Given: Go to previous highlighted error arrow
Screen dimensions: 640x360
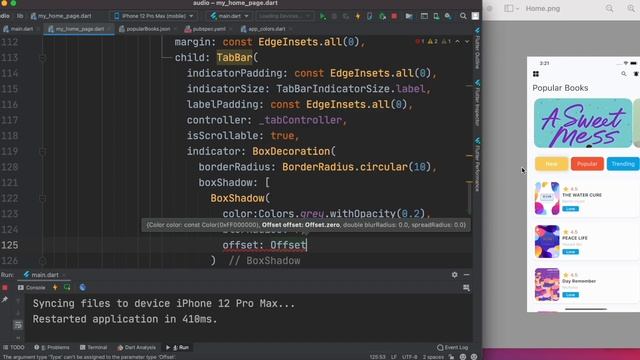Looking at the screenshot, I should 458,42.
